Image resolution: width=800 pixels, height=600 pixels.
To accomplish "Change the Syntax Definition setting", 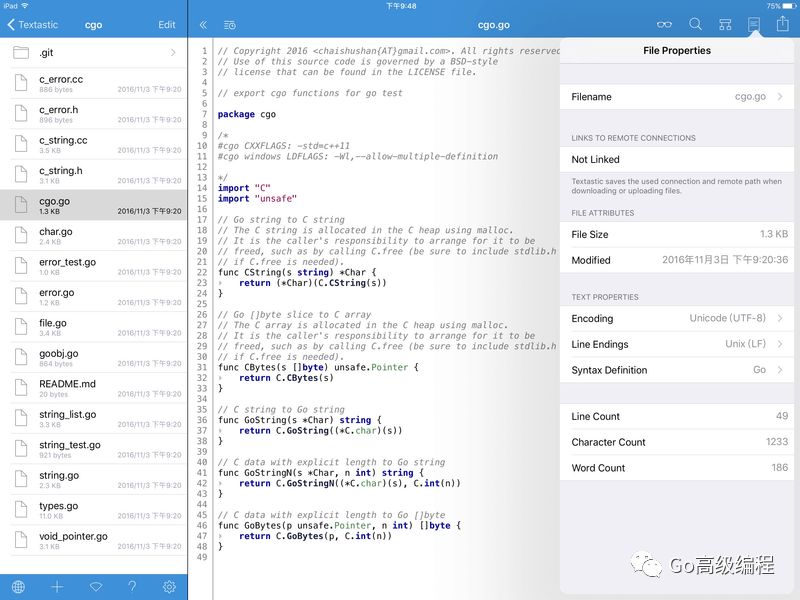I will click(x=677, y=370).
